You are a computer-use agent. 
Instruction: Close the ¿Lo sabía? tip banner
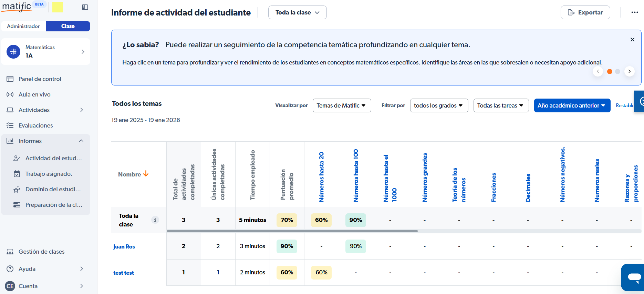point(632,40)
